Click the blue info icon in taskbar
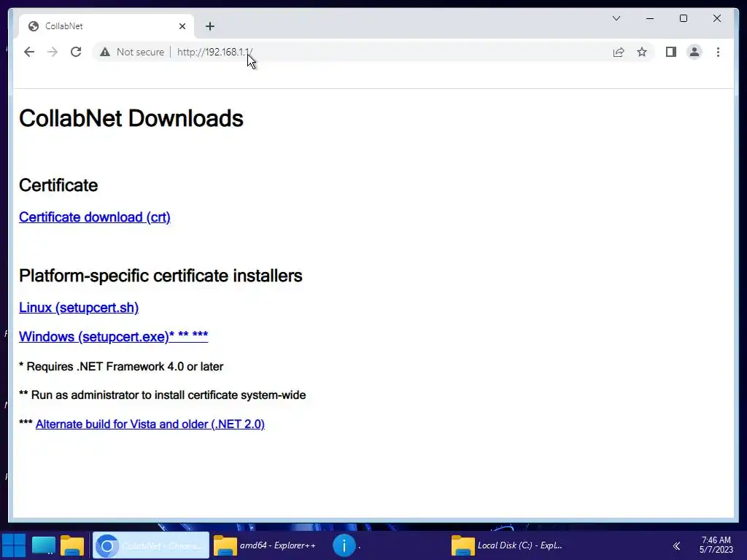747x560 pixels. point(344,545)
